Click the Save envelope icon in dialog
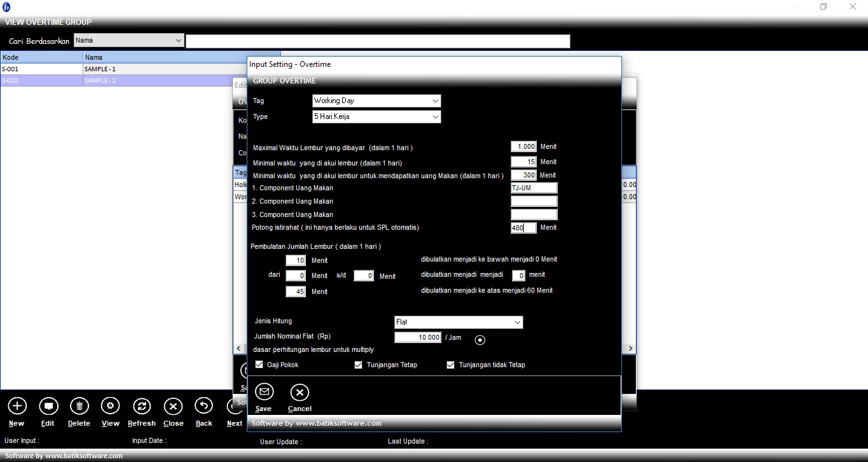The image size is (868, 462). click(264, 392)
